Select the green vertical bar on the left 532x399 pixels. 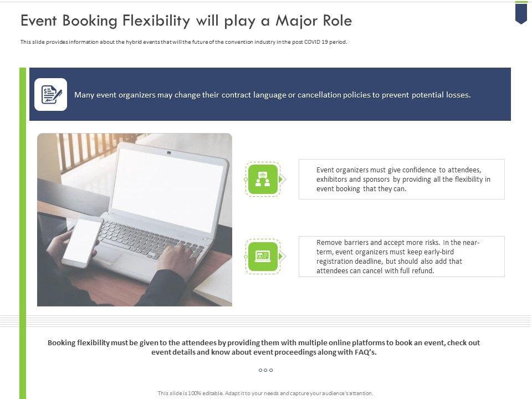click(23, 233)
